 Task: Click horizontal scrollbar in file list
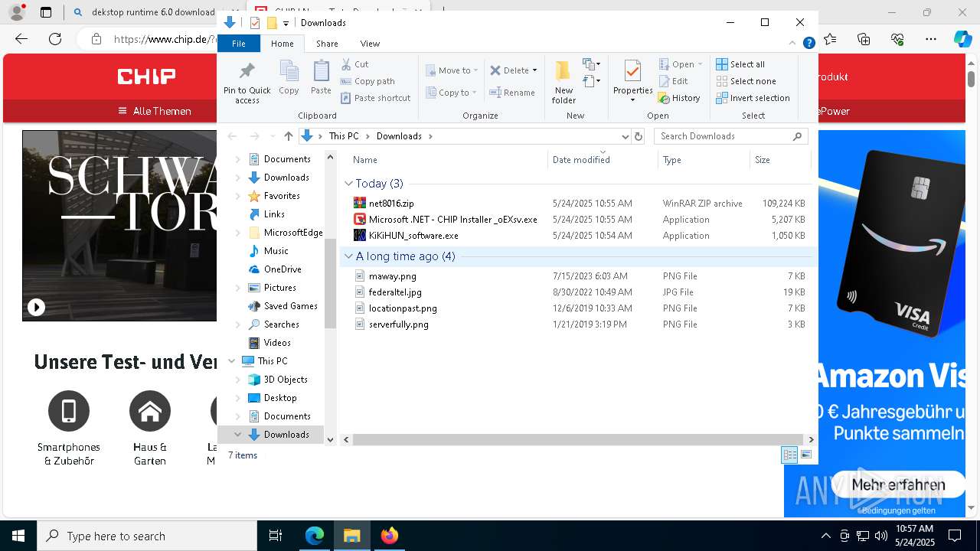[x=577, y=440]
